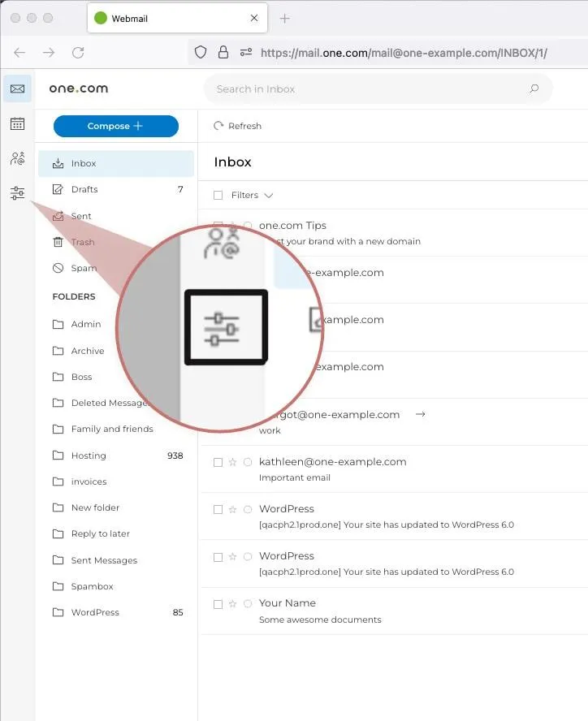The image size is (588, 721).
Task: Click the shield tracking protection icon
Action: pyautogui.click(x=201, y=52)
